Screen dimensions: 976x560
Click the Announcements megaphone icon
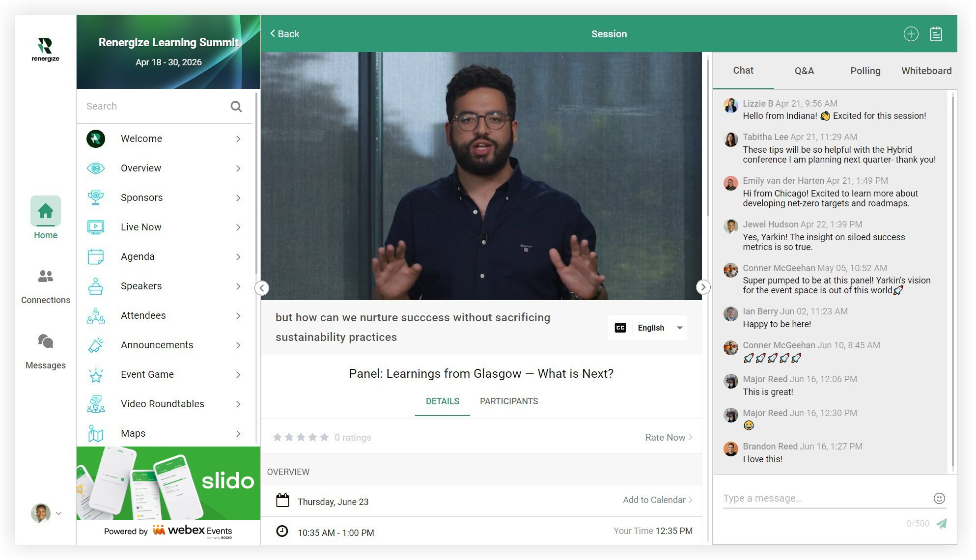pyautogui.click(x=96, y=345)
